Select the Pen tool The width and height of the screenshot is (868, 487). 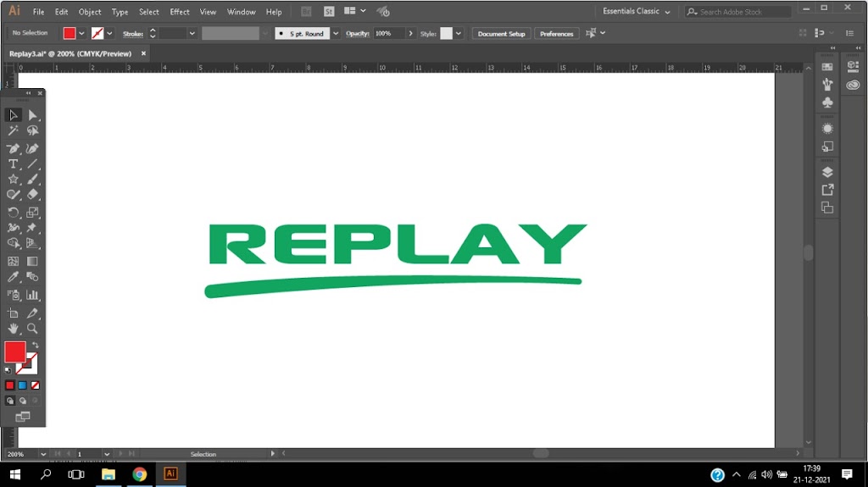13,148
